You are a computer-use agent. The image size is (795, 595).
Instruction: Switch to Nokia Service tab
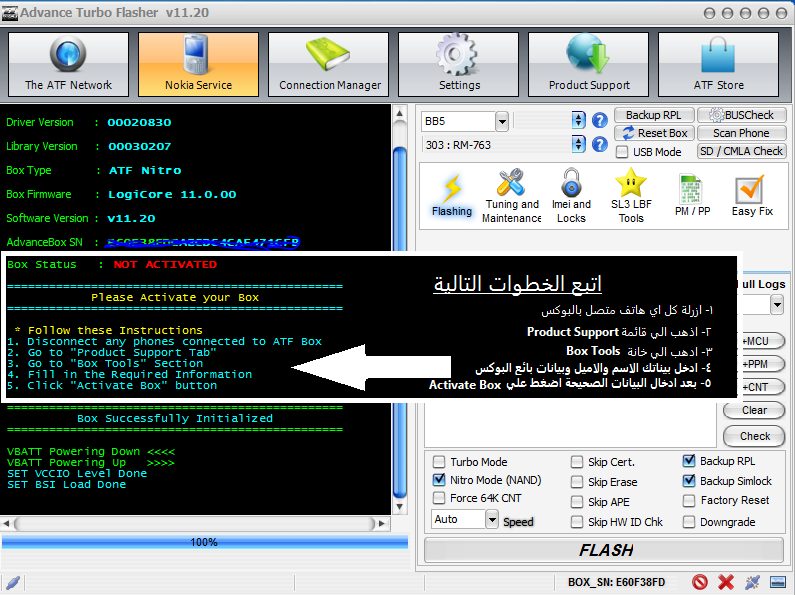coord(198,64)
